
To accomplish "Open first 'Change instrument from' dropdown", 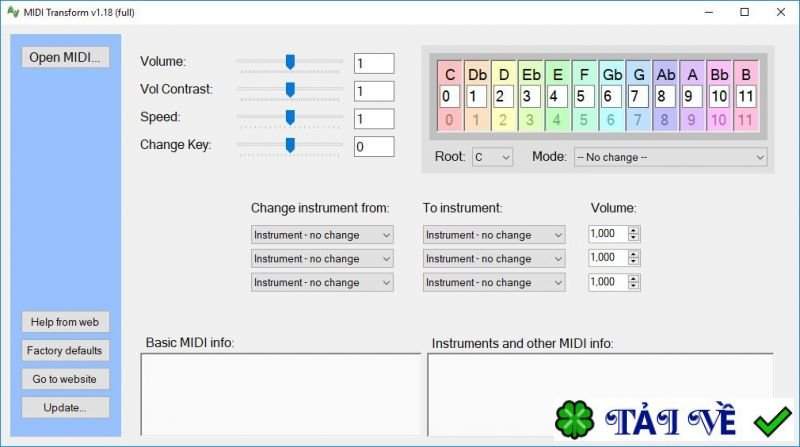I will [322, 235].
